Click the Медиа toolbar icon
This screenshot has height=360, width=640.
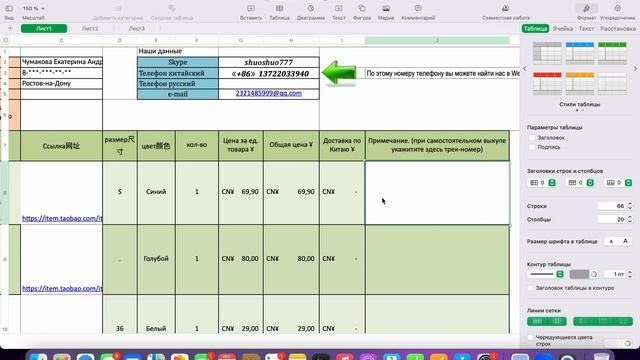tap(386, 9)
